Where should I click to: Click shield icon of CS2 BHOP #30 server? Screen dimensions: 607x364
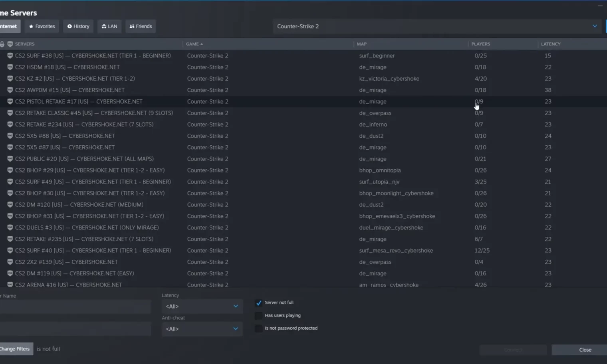coord(10,193)
